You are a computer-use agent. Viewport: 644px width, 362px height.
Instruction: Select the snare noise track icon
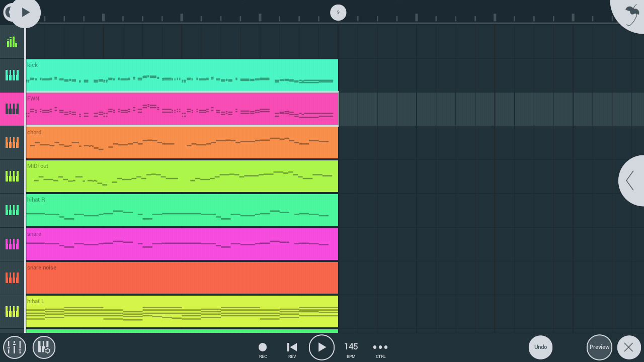click(12, 278)
